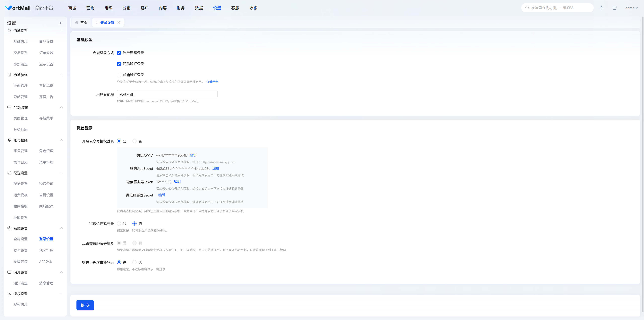
Task: Collapse the 商城装修 section chevron
Action: [x=61, y=75]
